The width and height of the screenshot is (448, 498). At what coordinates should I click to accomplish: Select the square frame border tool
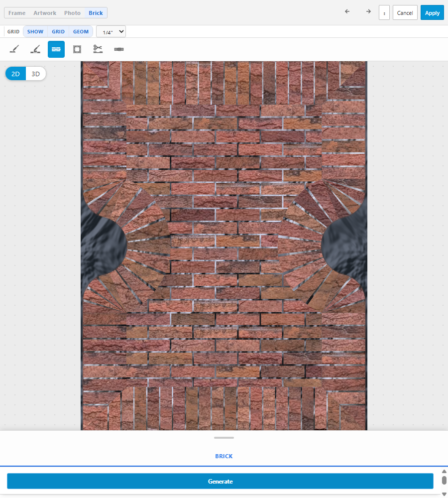pos(77,49)
